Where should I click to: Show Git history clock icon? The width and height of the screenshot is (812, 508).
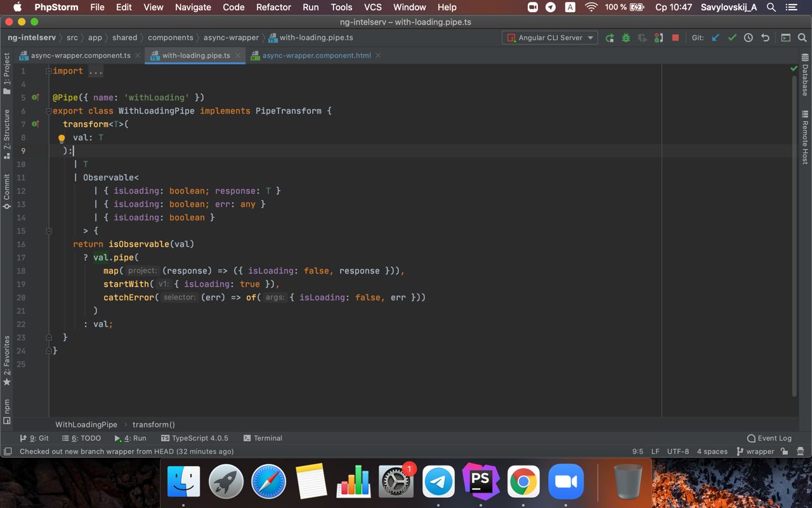click(749, 37)
